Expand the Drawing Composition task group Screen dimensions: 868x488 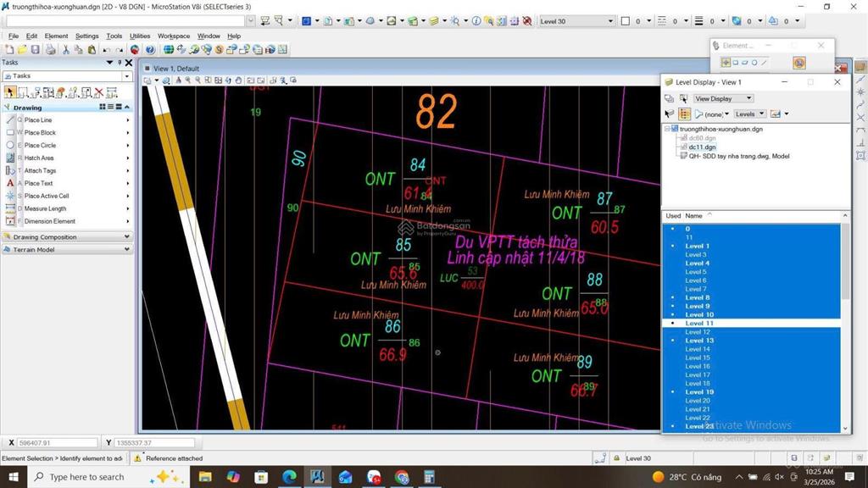[68, 237]
